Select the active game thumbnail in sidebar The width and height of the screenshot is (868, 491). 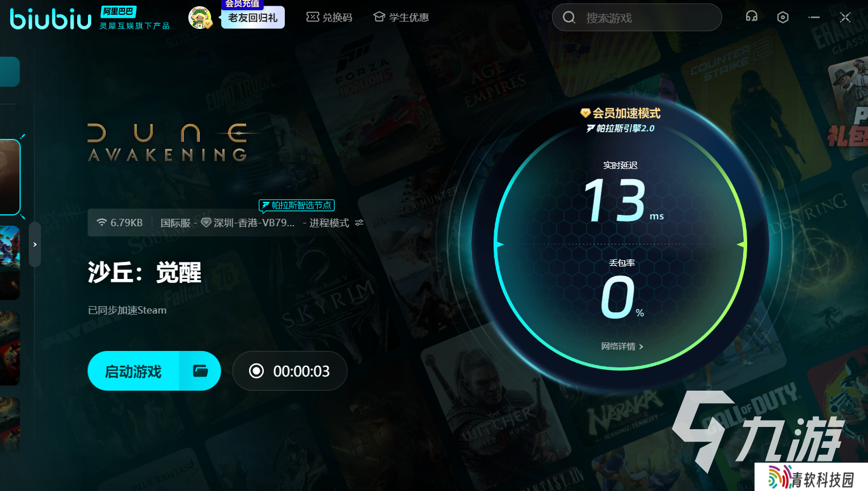coord(10,177)
